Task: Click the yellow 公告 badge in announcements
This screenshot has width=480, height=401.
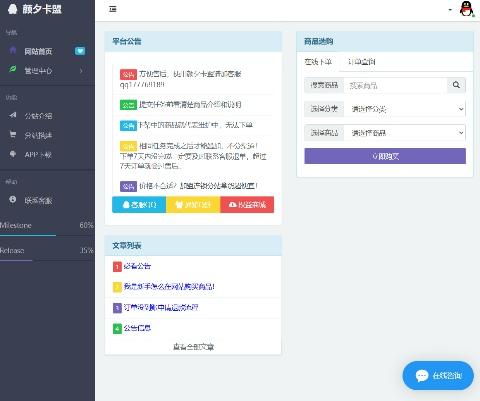Action: coord(128,146)
